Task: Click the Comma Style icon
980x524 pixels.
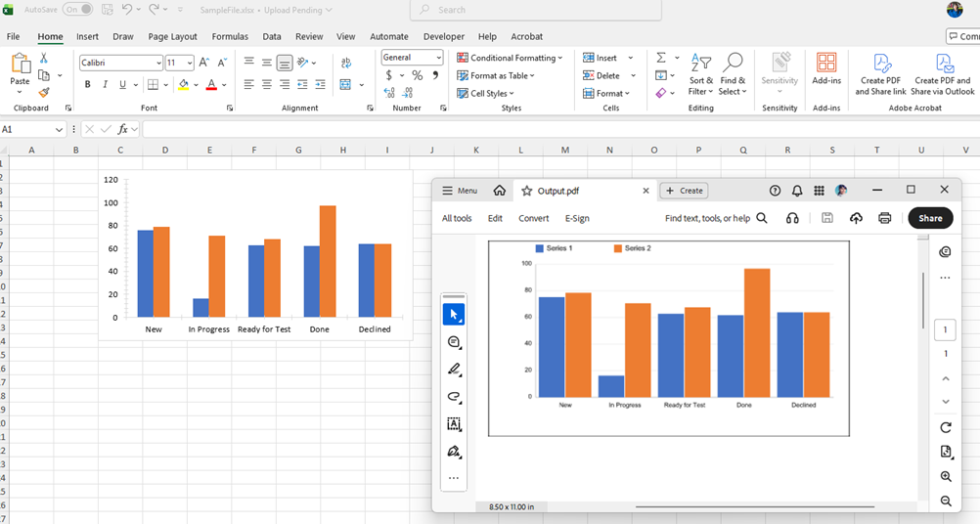Action: [x=435, y=75]
